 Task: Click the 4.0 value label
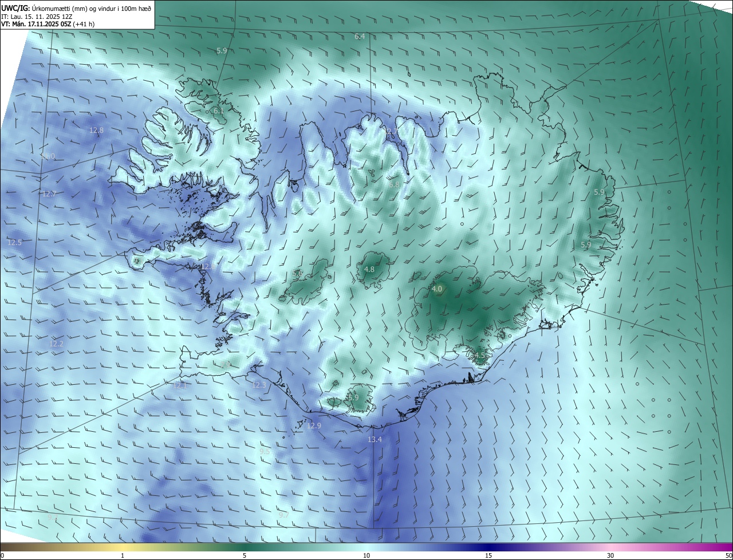point(437,289)
